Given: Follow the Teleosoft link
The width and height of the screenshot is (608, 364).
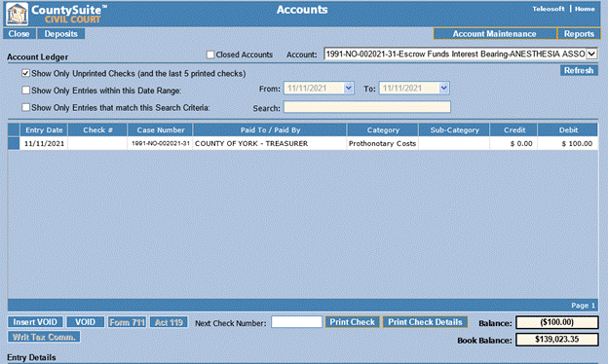Looking at the screenshot, I should click(549, 9).
